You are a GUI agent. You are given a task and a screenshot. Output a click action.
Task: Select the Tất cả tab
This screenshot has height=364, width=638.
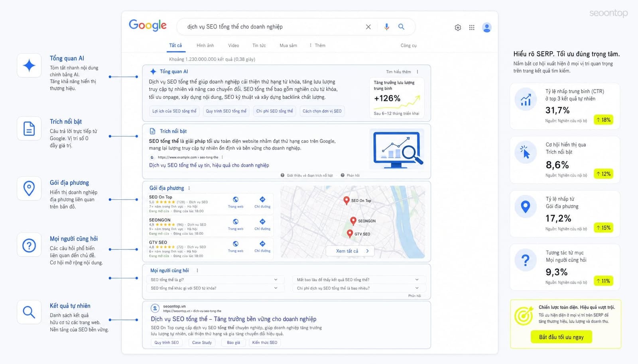tap(175, 45)
